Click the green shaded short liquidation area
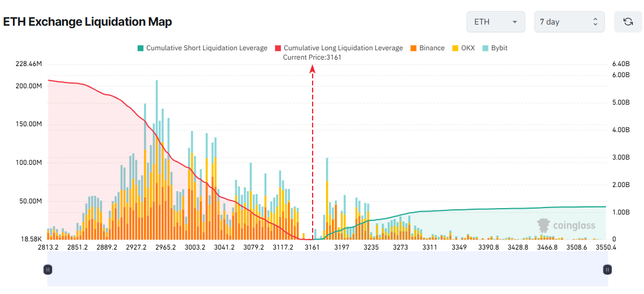 [x=498, y=225]
